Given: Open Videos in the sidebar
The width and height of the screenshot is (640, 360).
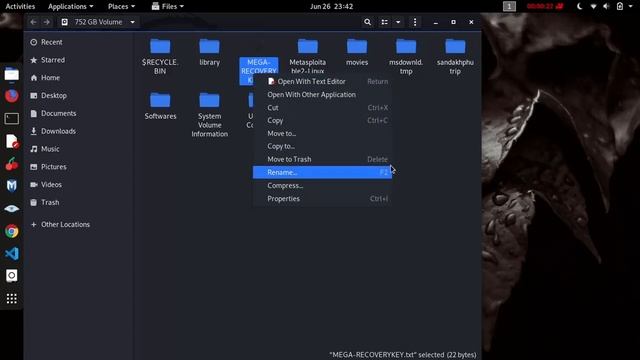Looking at the screenshot, I should [78, 184].
